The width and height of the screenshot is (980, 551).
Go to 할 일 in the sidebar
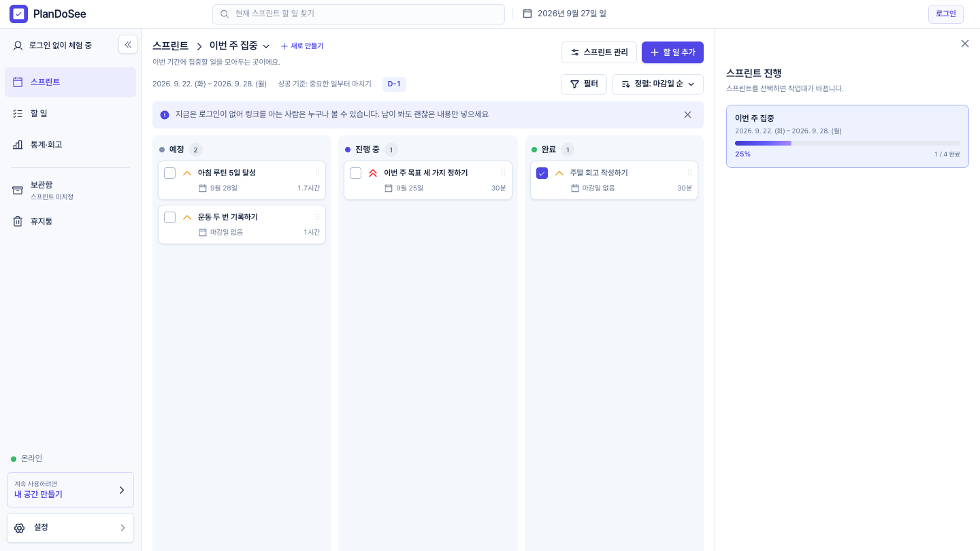[70, 113]
